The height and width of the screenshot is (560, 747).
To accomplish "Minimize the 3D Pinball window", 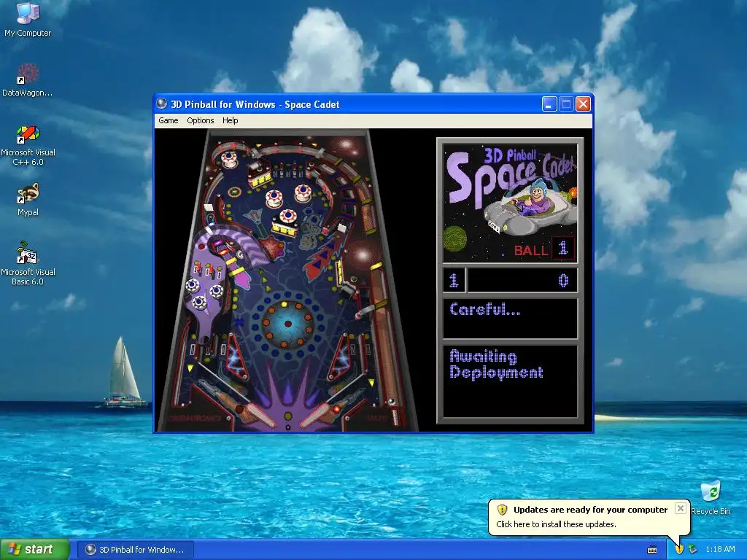I will pyautogui.click(x=549, y=104).
